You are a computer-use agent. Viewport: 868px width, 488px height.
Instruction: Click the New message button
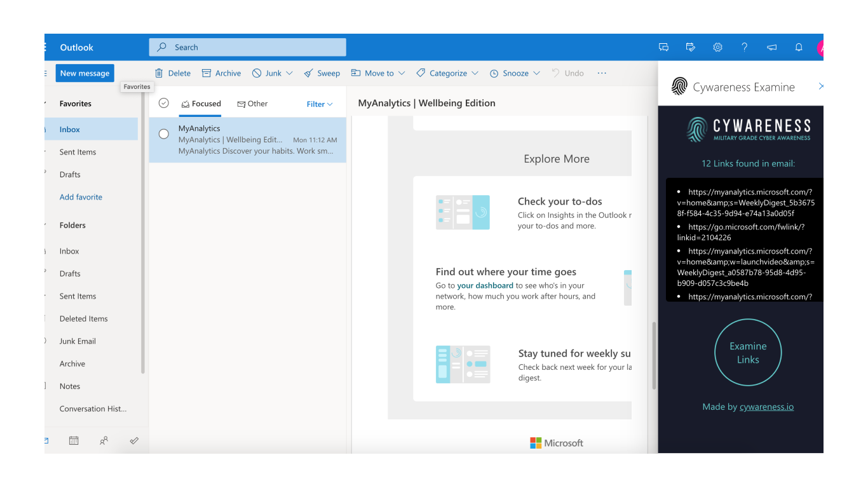click(x=85, y=73)
